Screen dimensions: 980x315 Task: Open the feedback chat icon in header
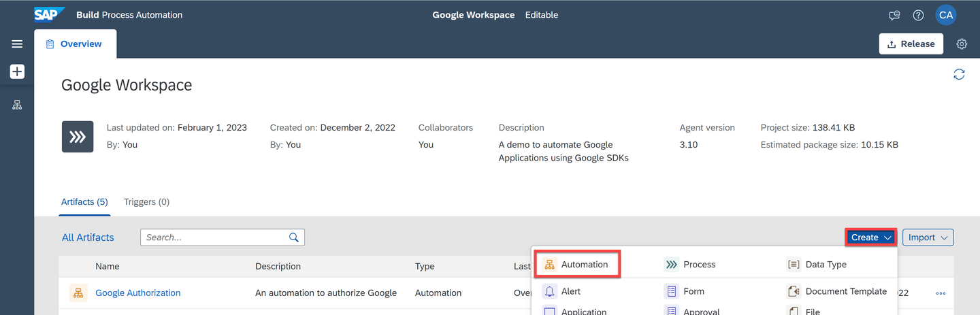tap(895, 15)
